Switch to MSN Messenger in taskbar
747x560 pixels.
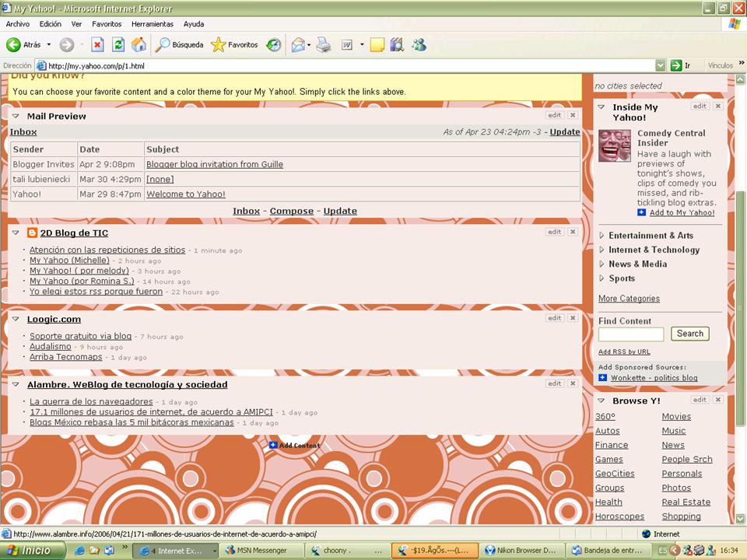click(x=261, y=551)
